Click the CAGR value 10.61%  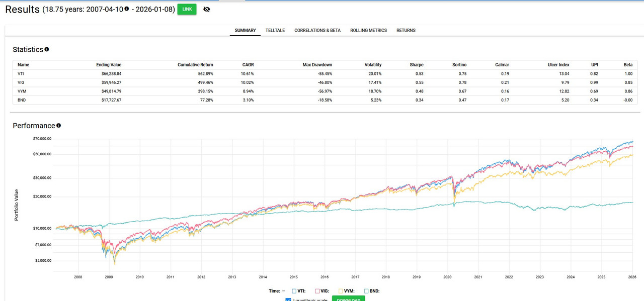[248, 74]
